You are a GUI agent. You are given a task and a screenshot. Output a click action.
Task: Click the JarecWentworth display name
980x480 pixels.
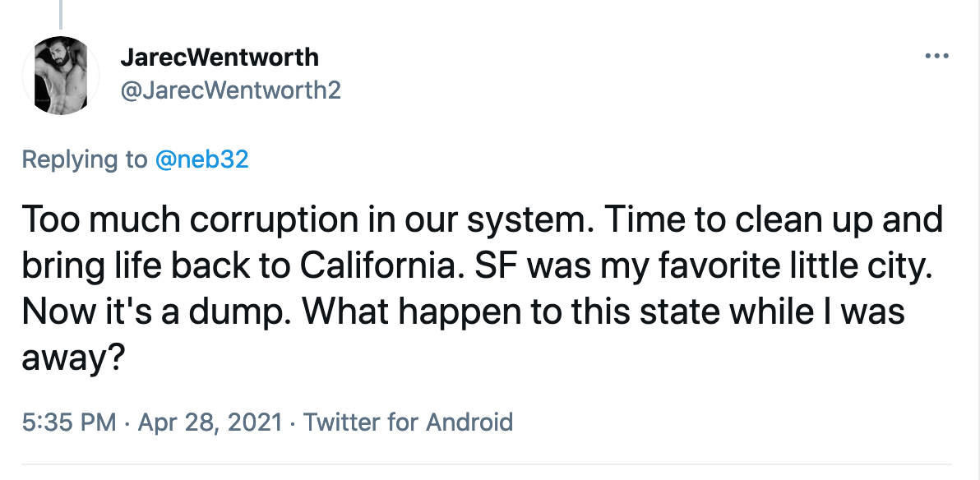pos(220,58)
